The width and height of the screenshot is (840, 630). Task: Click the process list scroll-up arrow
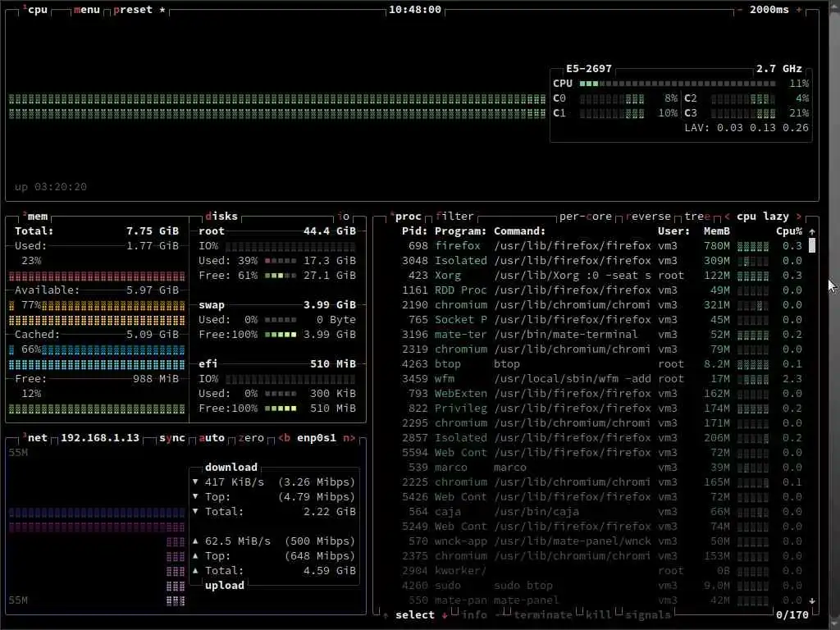coord(812,232)
